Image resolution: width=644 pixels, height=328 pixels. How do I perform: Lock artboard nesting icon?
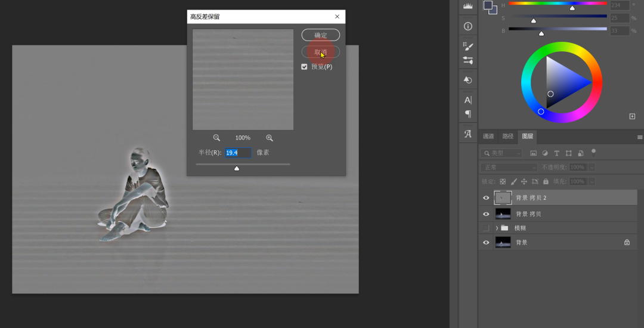click(535, 181)
